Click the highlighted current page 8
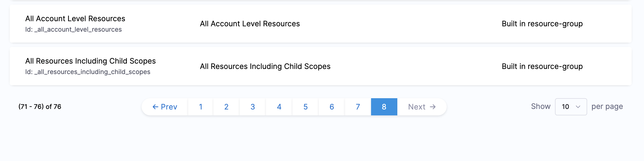This screenshot has width=644, height=161. (384, 107)
